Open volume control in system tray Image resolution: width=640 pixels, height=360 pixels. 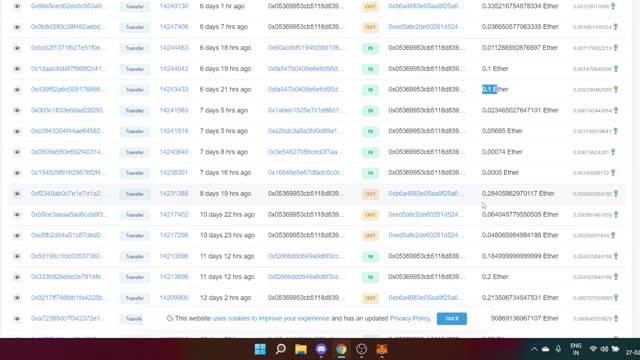point(604,349)
